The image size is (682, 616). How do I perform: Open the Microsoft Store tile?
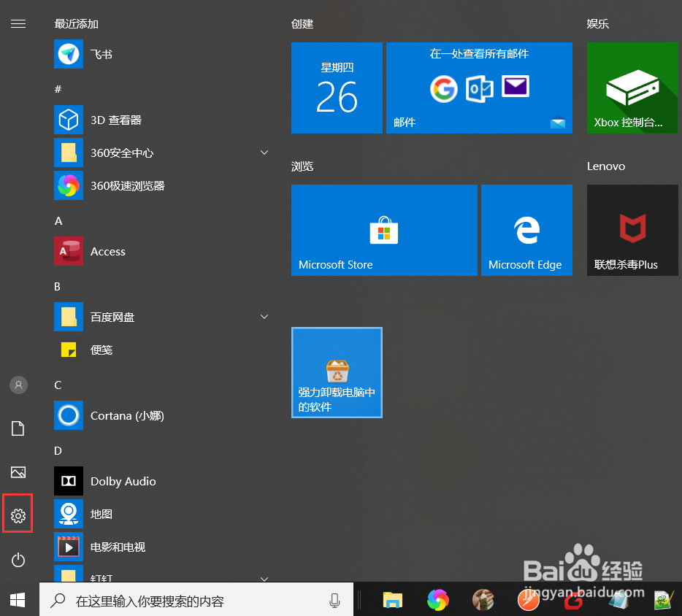point(384,230)
